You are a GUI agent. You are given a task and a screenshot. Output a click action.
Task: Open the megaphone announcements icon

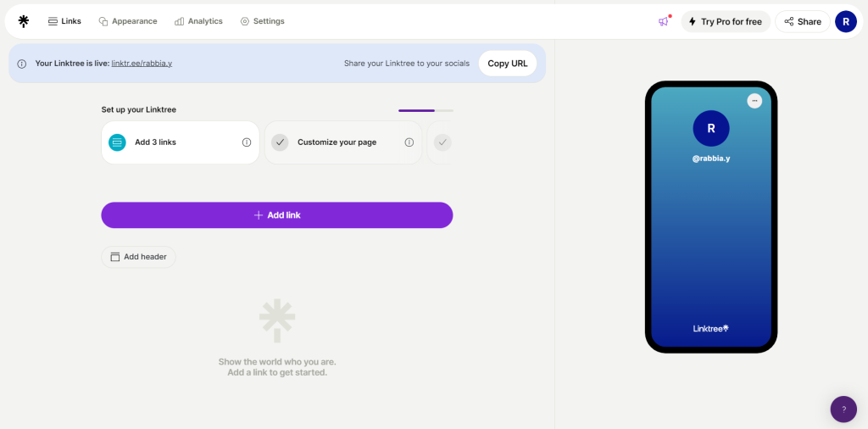point(663,21)
